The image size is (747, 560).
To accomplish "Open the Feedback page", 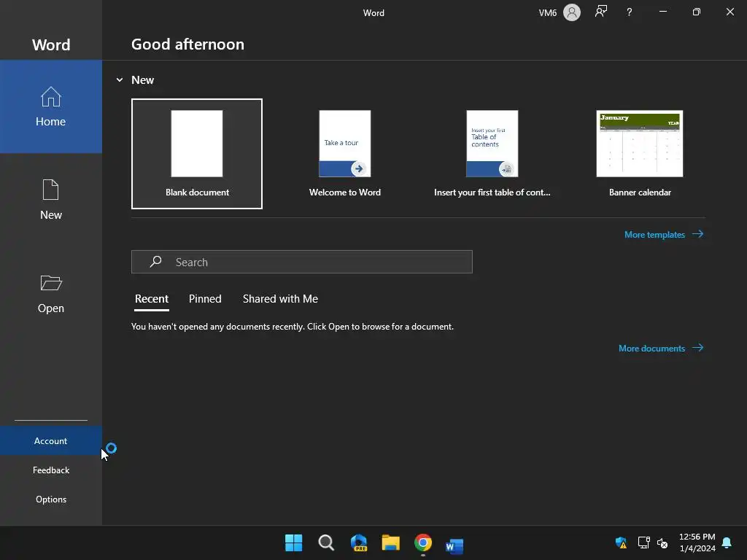I will pyautogui.click(x=51, y=470).
